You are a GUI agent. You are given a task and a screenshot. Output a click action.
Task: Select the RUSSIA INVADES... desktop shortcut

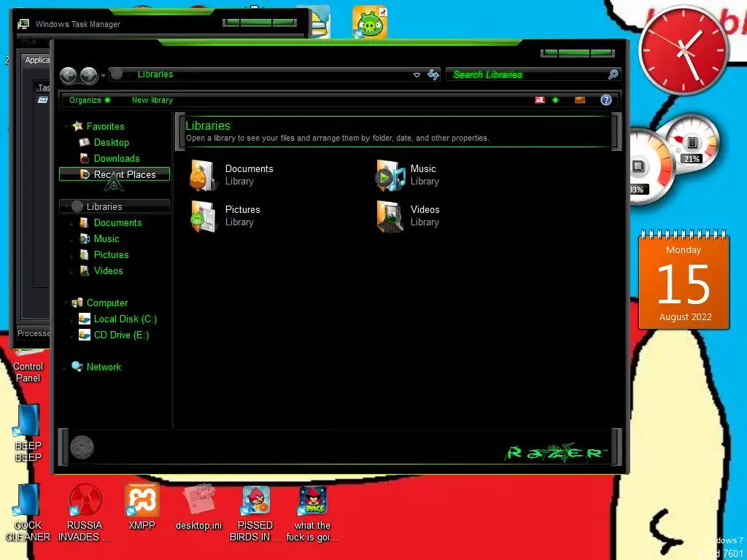[85, 513]
